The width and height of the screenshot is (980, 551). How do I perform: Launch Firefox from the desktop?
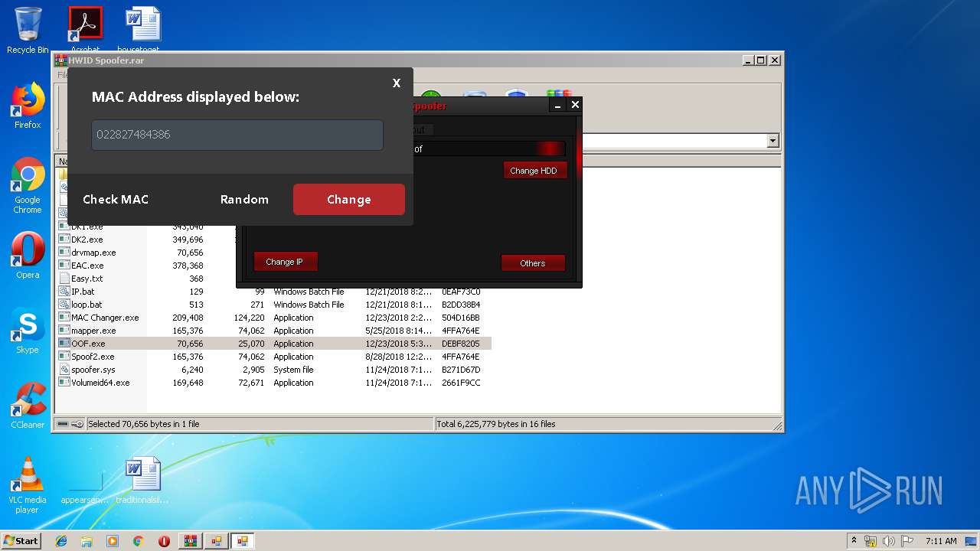28,106
